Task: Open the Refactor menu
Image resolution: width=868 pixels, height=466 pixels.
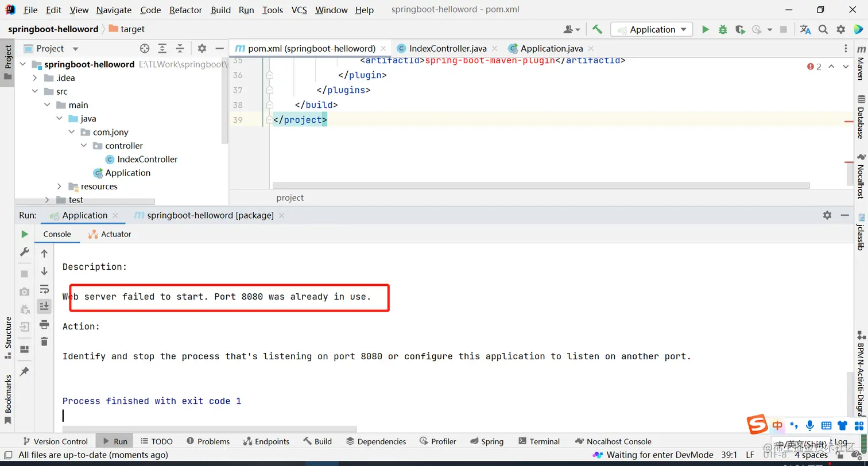Action: (x=185, y=10)
